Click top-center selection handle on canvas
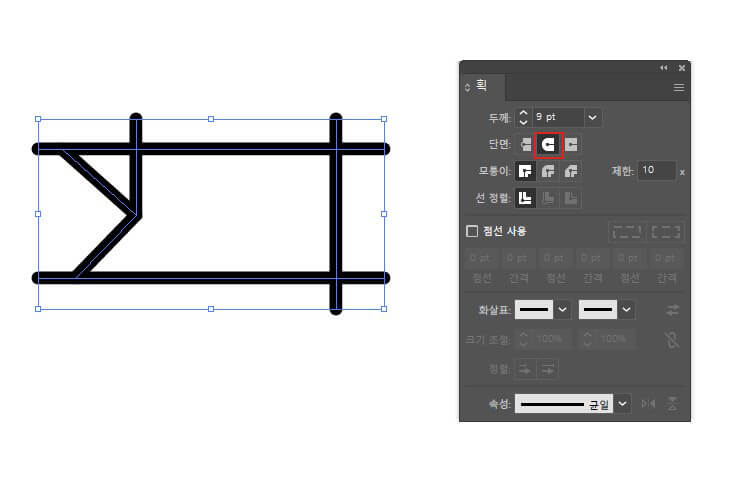737x489 pixels. point(211,119)
